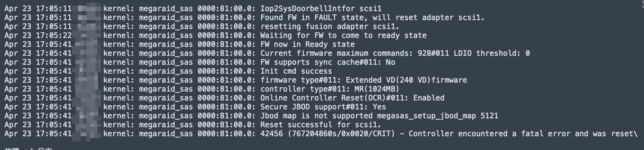Click the 'Secure JBOD support' Yes line

click(x=323, y=107)
